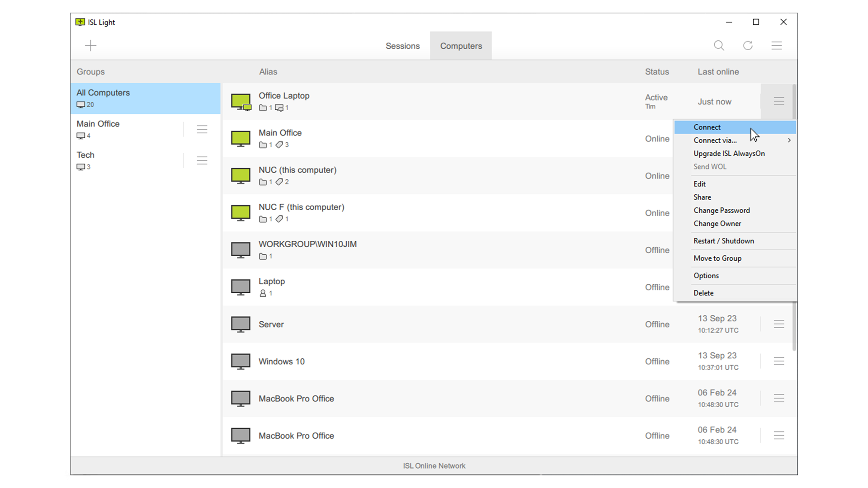Click the computer list vertical scrollbar
This screenshot has height=488, width=868.
coord(794,325)
